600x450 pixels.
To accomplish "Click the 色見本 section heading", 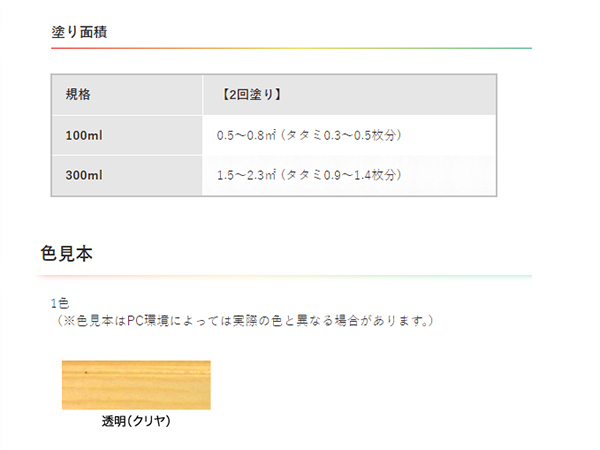I will pyautogui.click(x=67, y=253).
